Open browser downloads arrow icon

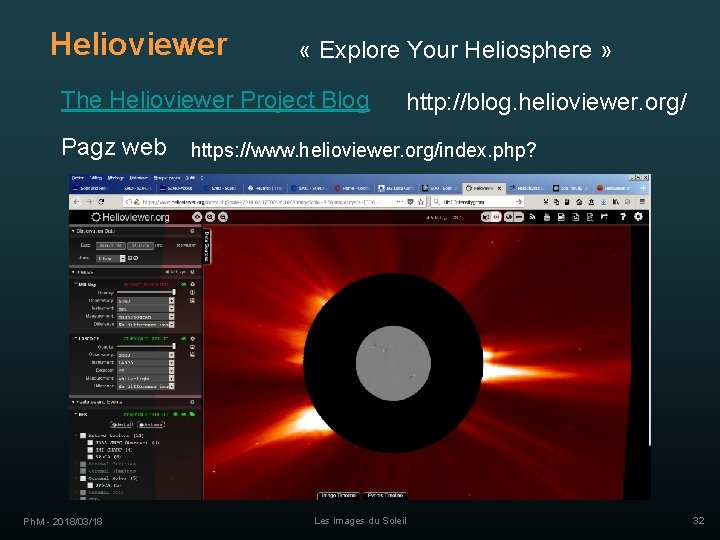point(603,202)
